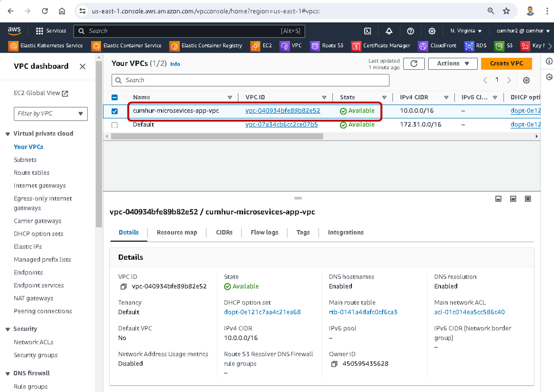Open the N. Virginia region selector
Screen dimensions: 554x392
coord(466,31)
